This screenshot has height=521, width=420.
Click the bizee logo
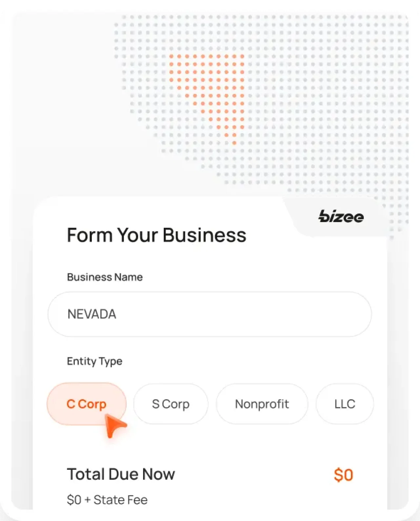click(341, 217)
